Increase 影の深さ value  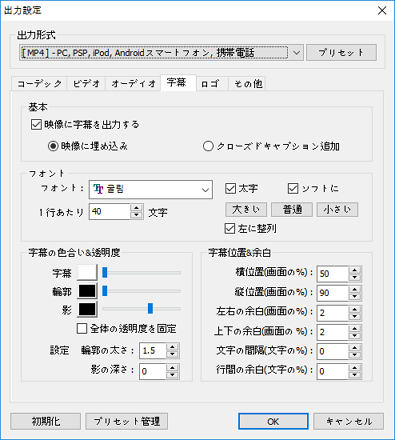click(x=173, y=368)
